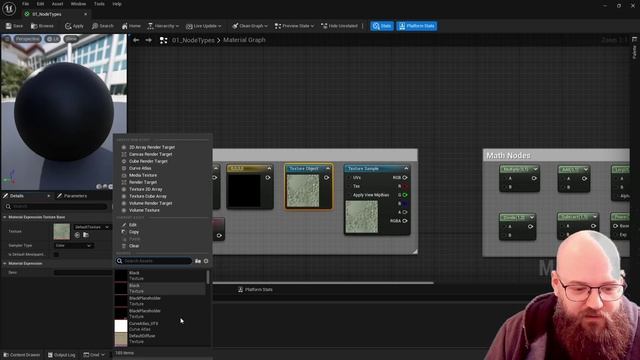The image size is (640, 360).
Task: Click the Save toolbar button
Action: (14, 26)
